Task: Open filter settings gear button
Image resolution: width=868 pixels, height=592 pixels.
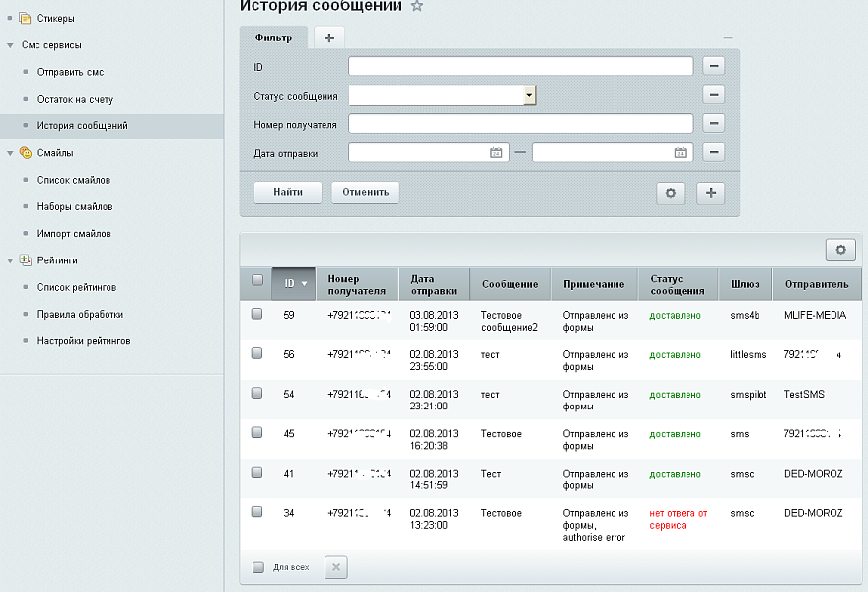Action: (x=671, y=193)
